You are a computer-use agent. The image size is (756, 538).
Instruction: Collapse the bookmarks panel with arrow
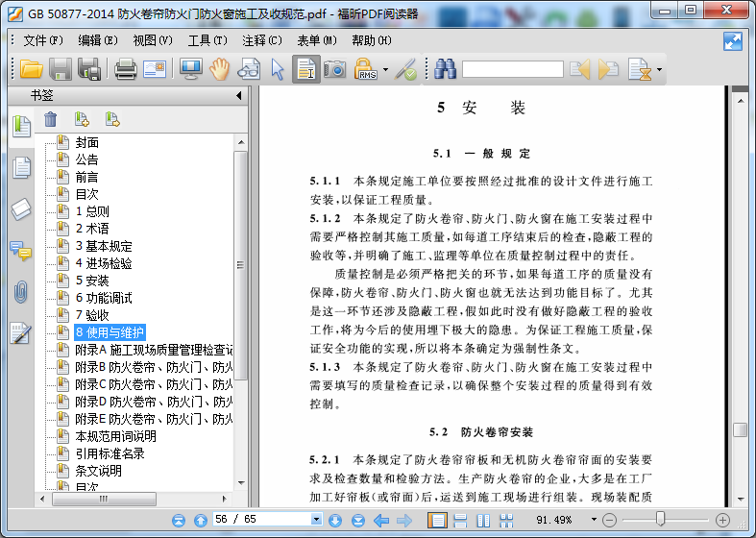[x=238, y=96]
